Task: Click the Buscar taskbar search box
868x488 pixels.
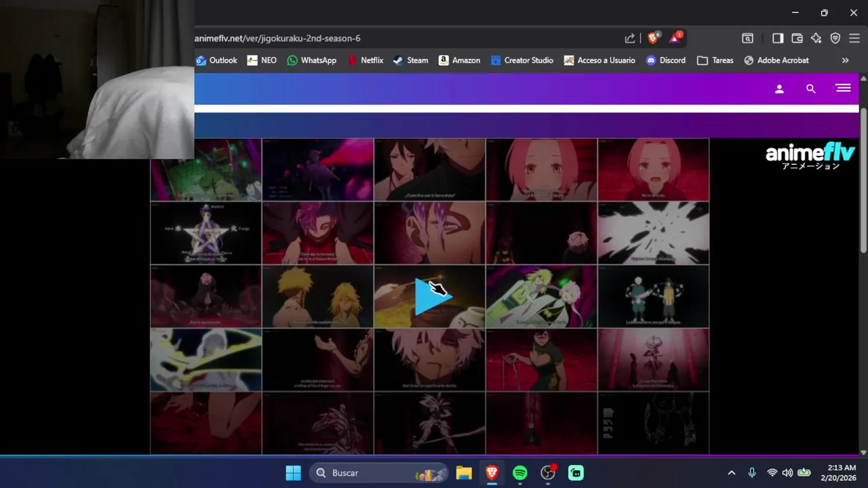Action: coord(379,473)
